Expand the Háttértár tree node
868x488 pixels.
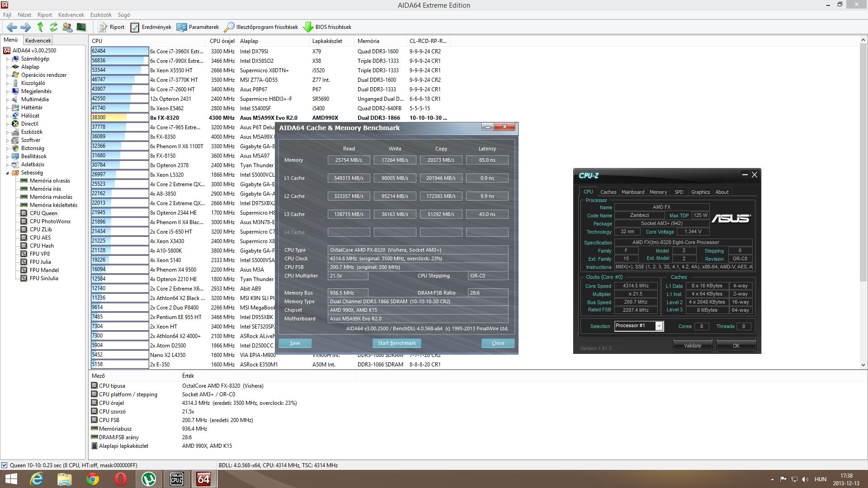(7, 108)
